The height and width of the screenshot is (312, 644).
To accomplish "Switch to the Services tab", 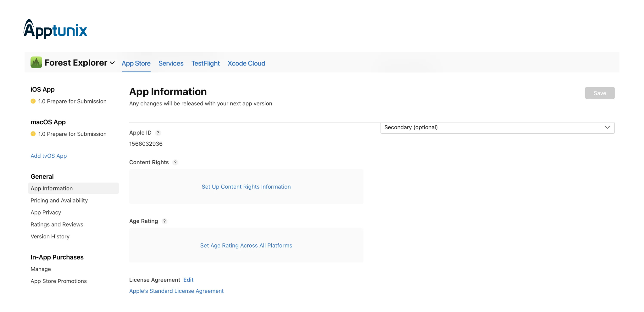I will click(x=171, y=63).
